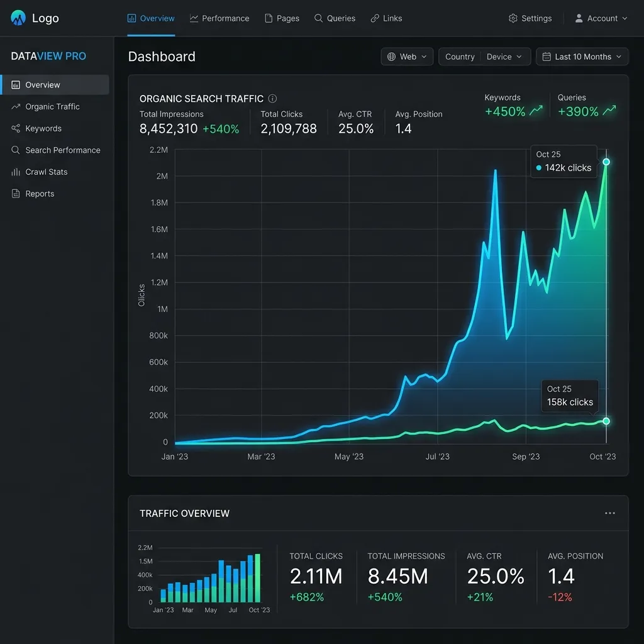Open the Account menu dropdown
644x644 pixels.
tap(601, 18)
